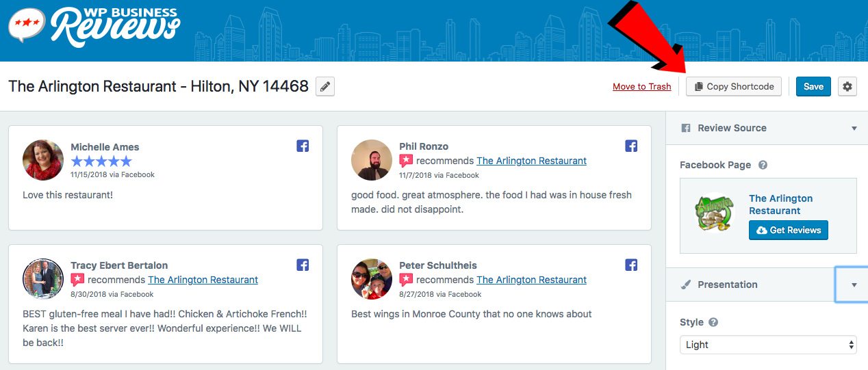
Task: Click the date 8/30/2018 via Facebook
Action: (112, 294)
